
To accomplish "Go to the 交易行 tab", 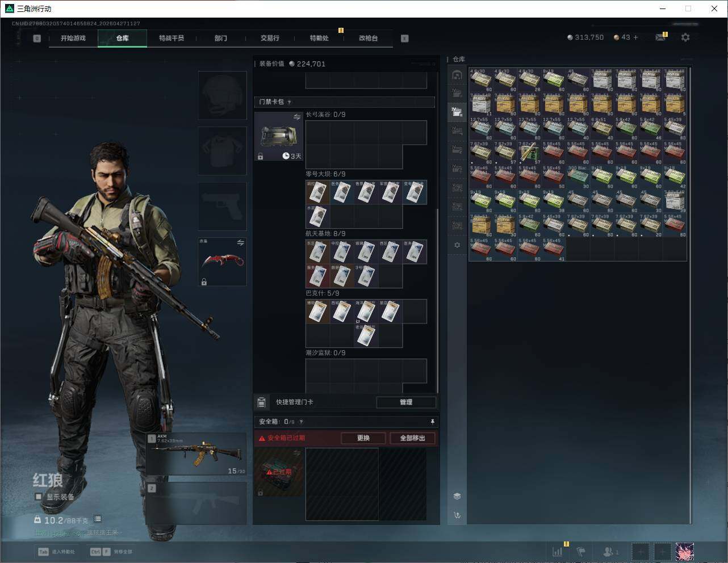I will [270, 38].
